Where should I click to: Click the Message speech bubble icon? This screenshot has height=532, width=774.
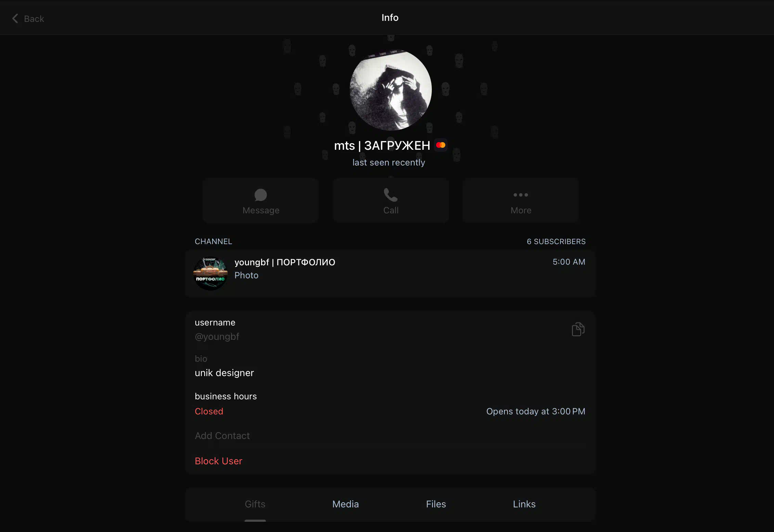tap(261, 195)
